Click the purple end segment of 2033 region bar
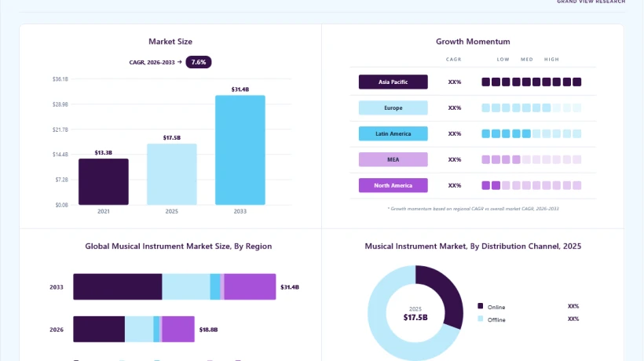Screen dimensions: 644x361 [250, 286]
